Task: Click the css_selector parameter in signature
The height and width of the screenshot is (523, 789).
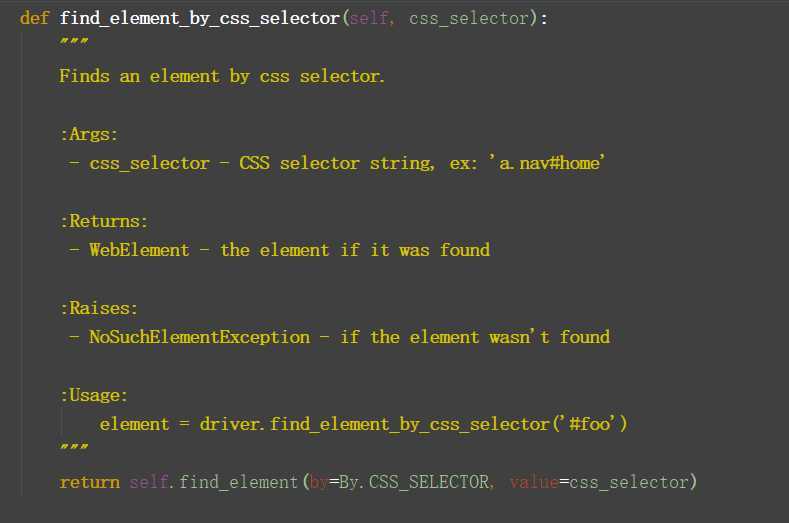Action: (468, 19)
